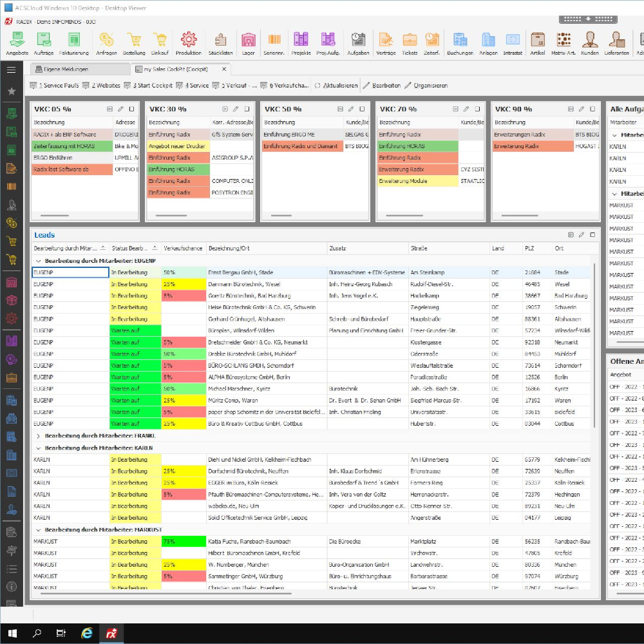Open the Matrix-Art. module
This screenshot has width=644, height=644.
click(x=563, y=44)
